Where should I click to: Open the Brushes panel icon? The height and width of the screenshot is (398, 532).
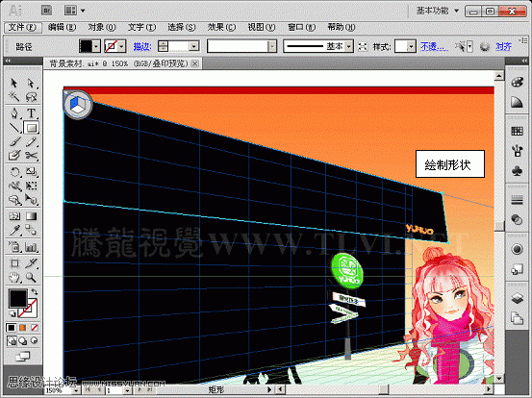pos(517,151)
